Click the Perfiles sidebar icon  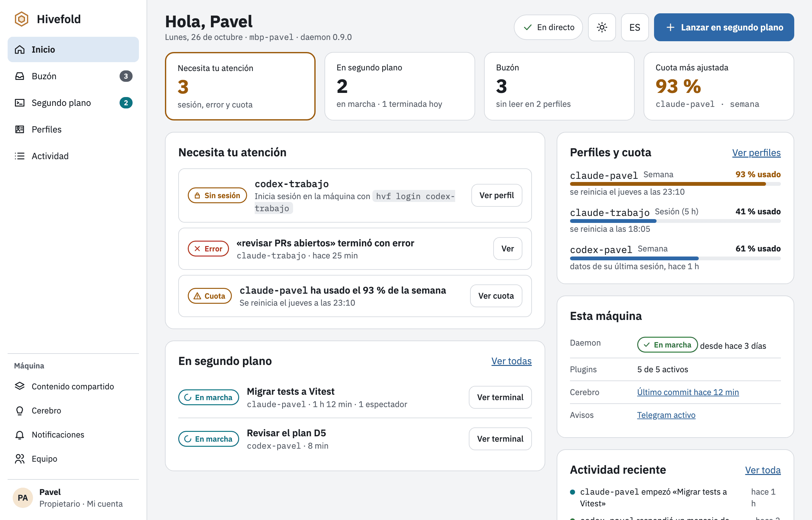(x=20, y=130)
